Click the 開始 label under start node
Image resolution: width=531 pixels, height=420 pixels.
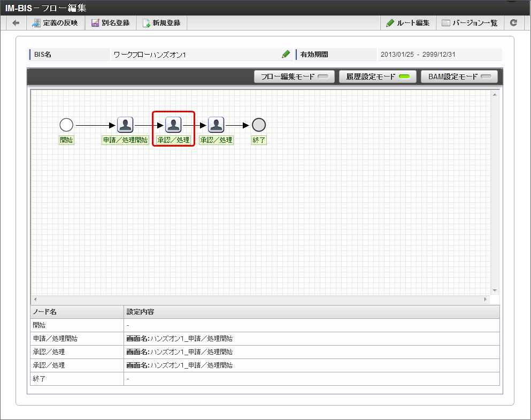coord(66,140)
